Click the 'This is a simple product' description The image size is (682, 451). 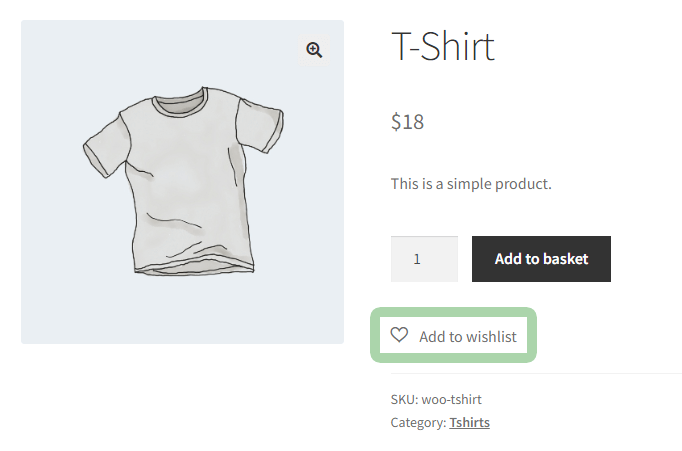coord(471,184)
